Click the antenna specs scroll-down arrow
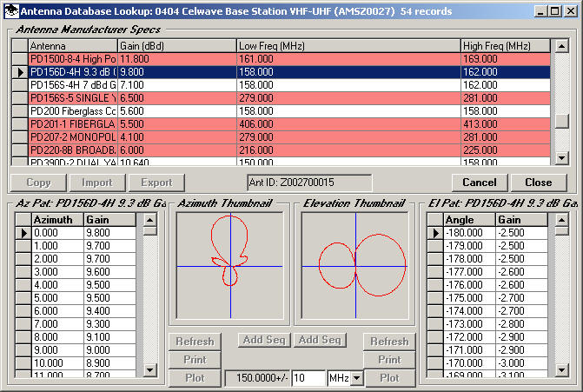This screenshot has height=392, width=583. (561, 157)
